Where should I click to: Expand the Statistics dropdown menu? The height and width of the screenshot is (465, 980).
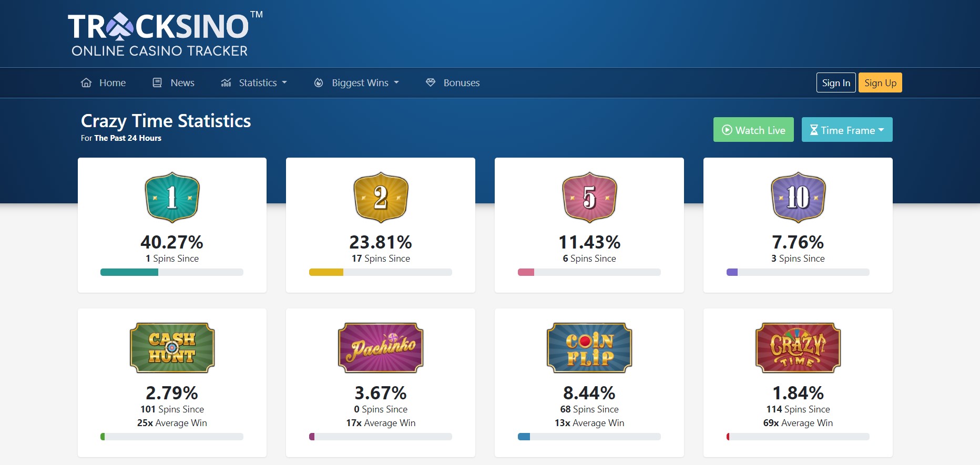click(x=254, y=83)
